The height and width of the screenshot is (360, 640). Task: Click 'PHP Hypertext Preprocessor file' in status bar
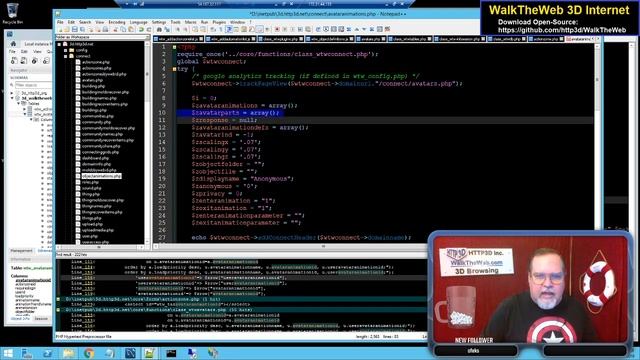coord(83,336)
